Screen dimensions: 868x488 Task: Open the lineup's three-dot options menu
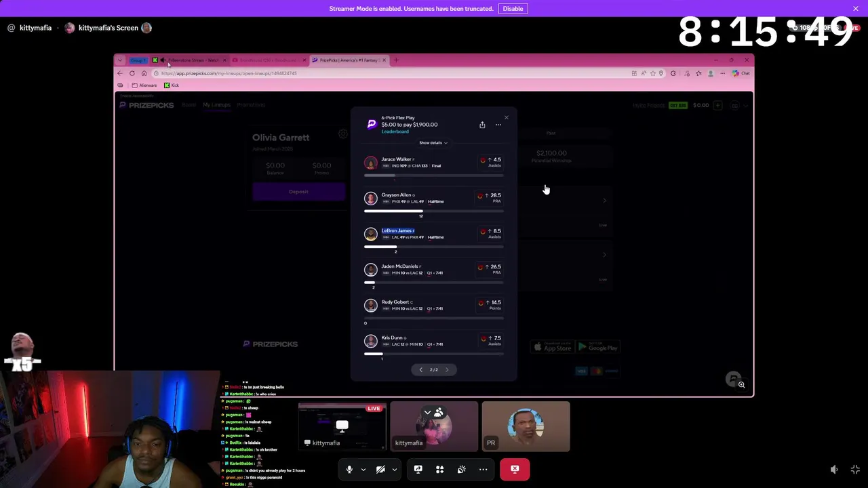[x=498, y=125]
